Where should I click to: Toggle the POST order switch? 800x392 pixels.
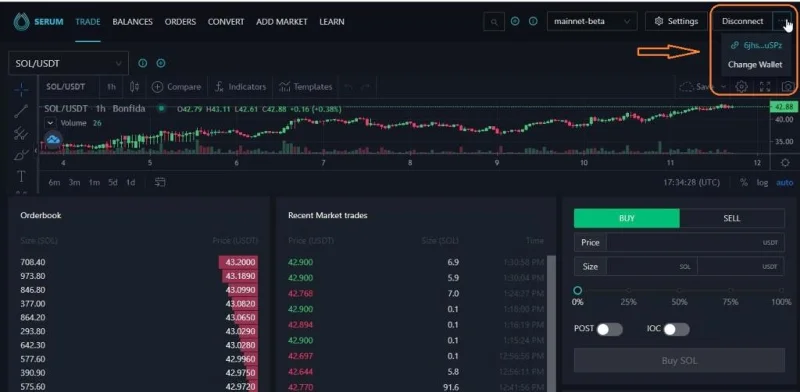pyautogui.click(x=610, y=329)
